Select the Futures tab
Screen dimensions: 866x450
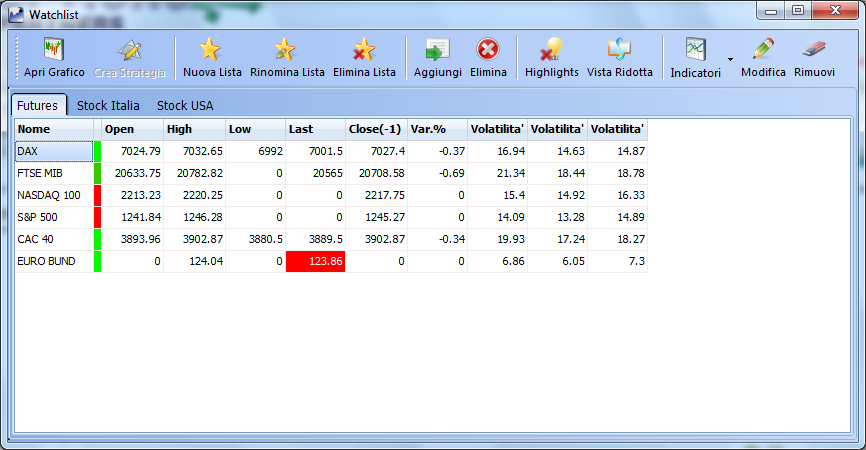38,105
